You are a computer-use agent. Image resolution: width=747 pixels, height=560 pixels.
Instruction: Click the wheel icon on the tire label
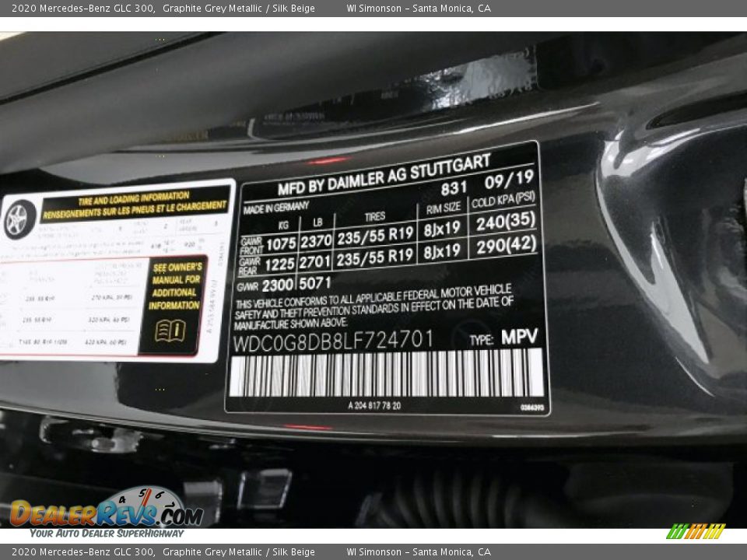(19, 219)
